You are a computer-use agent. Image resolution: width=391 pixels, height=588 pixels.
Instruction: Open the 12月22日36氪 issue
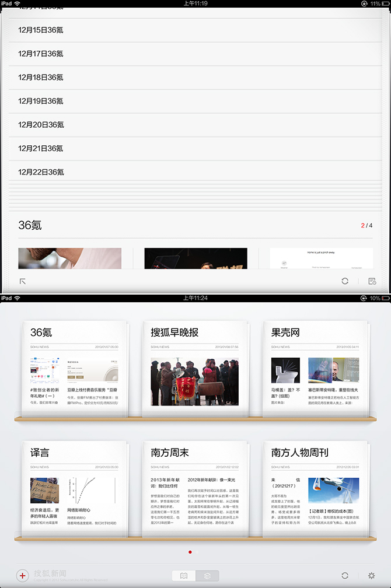click(195, 172)
